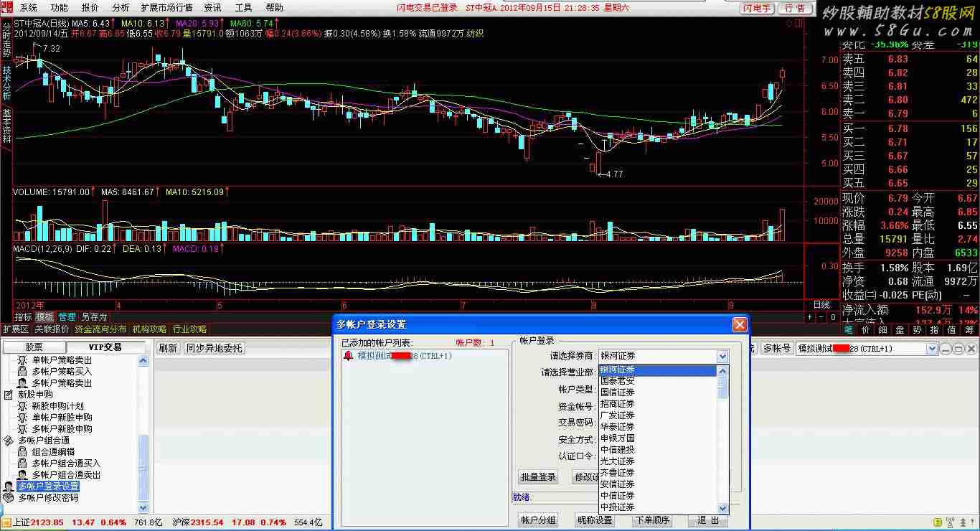Click person icon beside 多帐户策略卖出

pyautogui.click(x=22, y=382)
